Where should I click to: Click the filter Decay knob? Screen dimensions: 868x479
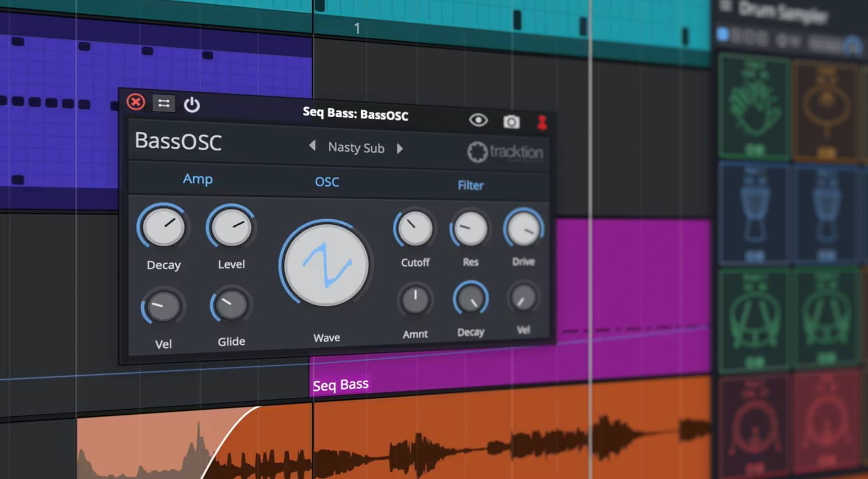[x=471, y=299]
